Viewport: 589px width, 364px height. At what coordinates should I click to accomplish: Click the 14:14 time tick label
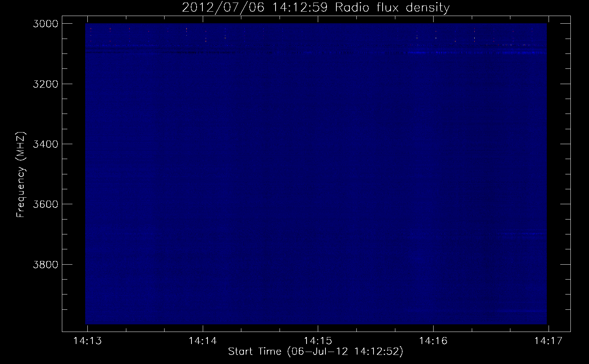203,341
